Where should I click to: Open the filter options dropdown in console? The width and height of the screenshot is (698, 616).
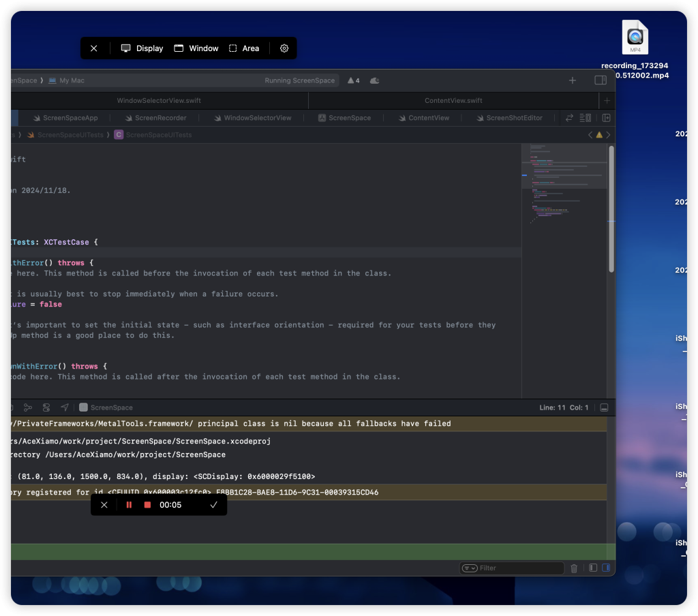[470, 568]
